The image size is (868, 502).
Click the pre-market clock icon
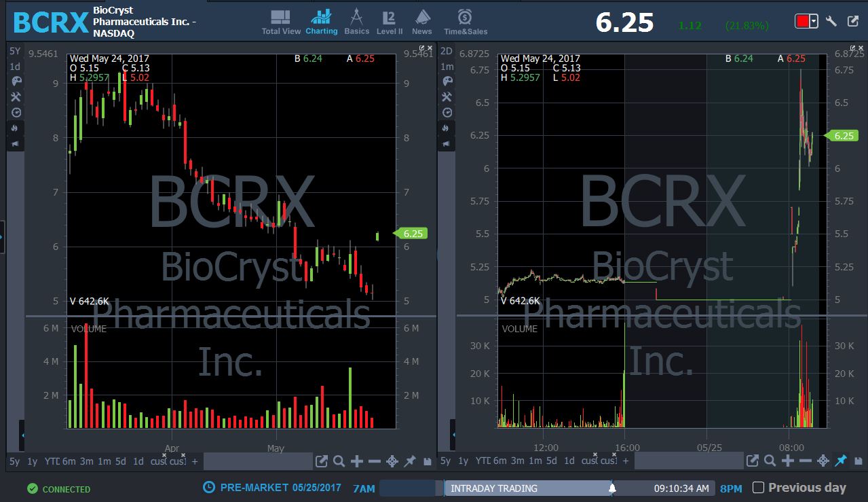click(x=209, y=487)
